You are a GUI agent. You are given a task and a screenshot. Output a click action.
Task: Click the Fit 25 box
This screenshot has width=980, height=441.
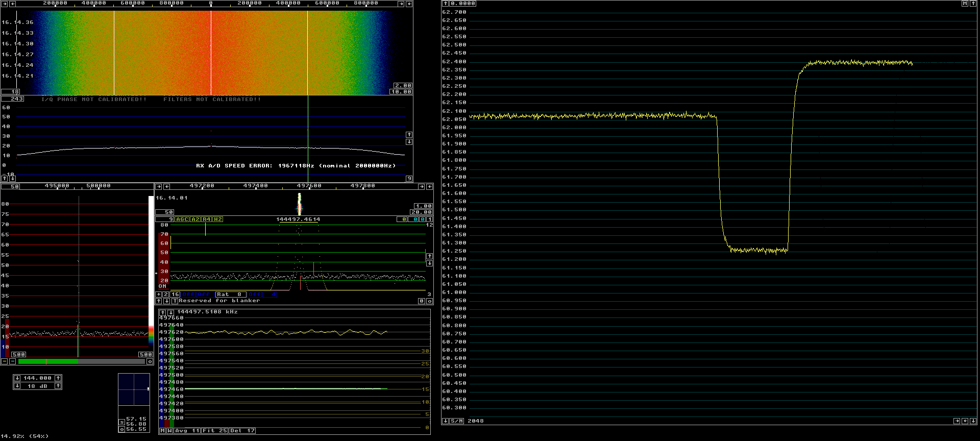coord(214,431)
